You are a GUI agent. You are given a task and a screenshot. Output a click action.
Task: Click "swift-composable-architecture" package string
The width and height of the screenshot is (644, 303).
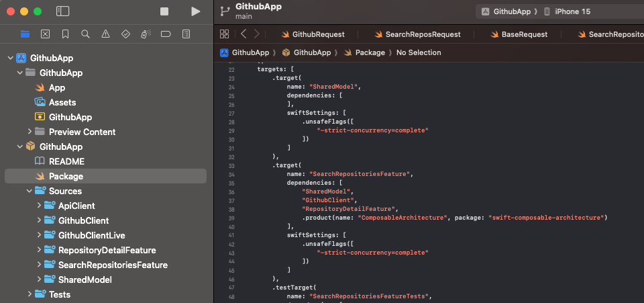pos(545,218)
